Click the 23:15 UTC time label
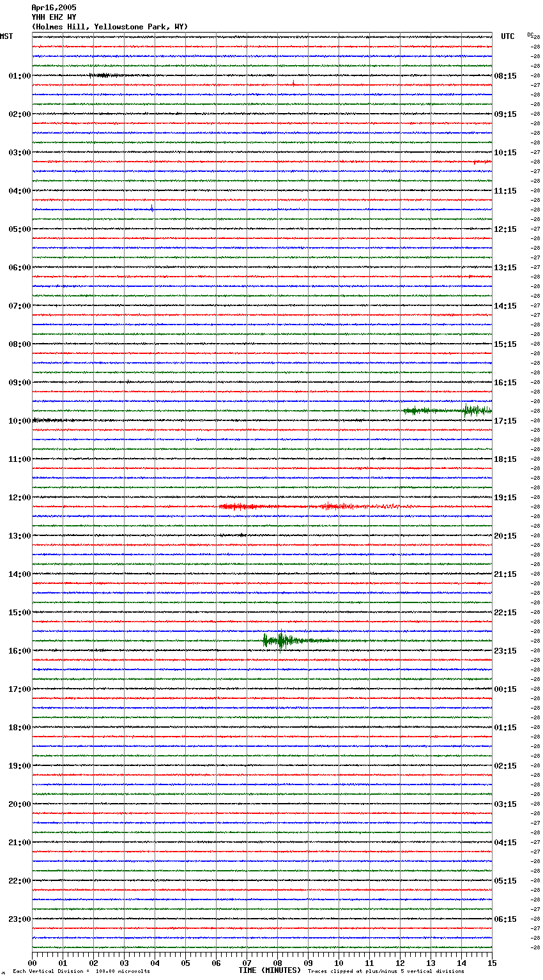Viewport: 543px width, 980px height. (x=505, y=651)
